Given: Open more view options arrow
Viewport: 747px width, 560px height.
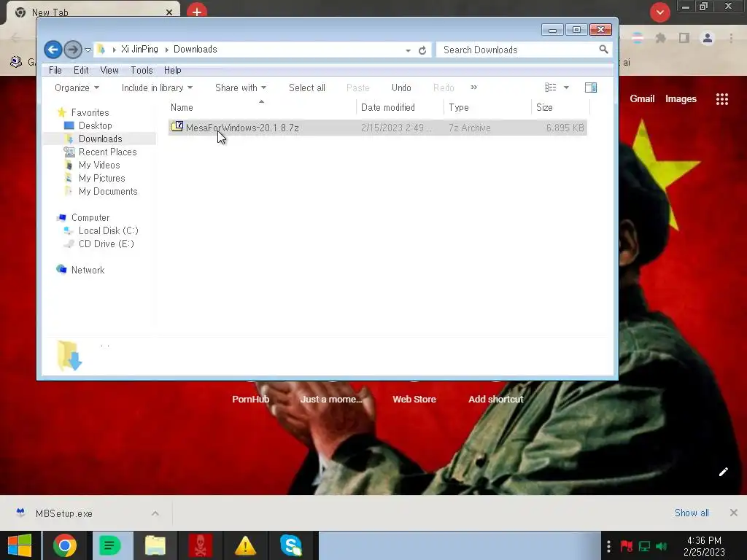Looking at the screenshot, I should click(566, 87).
